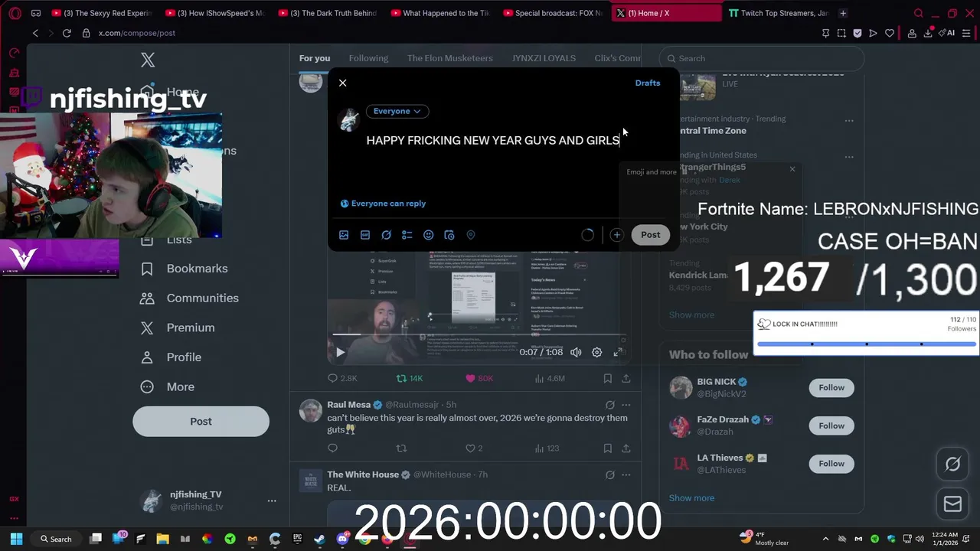Toggle fullscreen on feed video
980x551 pixels.
pos(618,352)
